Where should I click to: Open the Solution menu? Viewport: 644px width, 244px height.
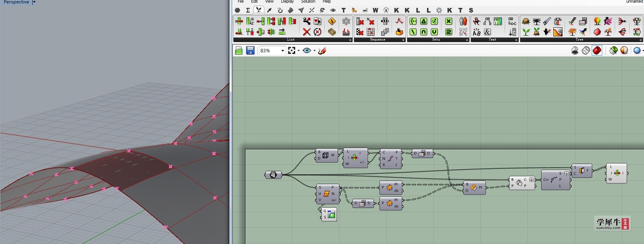pyautogui.click(x=308, y=2)
